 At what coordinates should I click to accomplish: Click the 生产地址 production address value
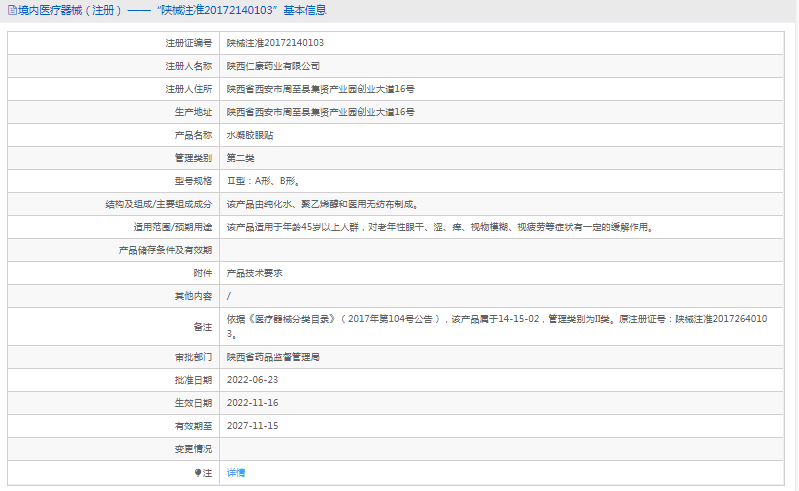point(320,112)
